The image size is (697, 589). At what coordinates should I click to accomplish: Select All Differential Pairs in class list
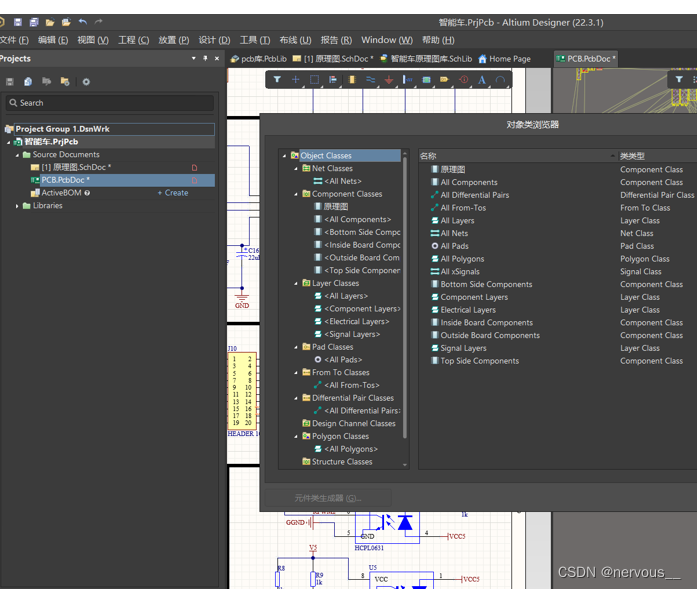tap(474, 195)
